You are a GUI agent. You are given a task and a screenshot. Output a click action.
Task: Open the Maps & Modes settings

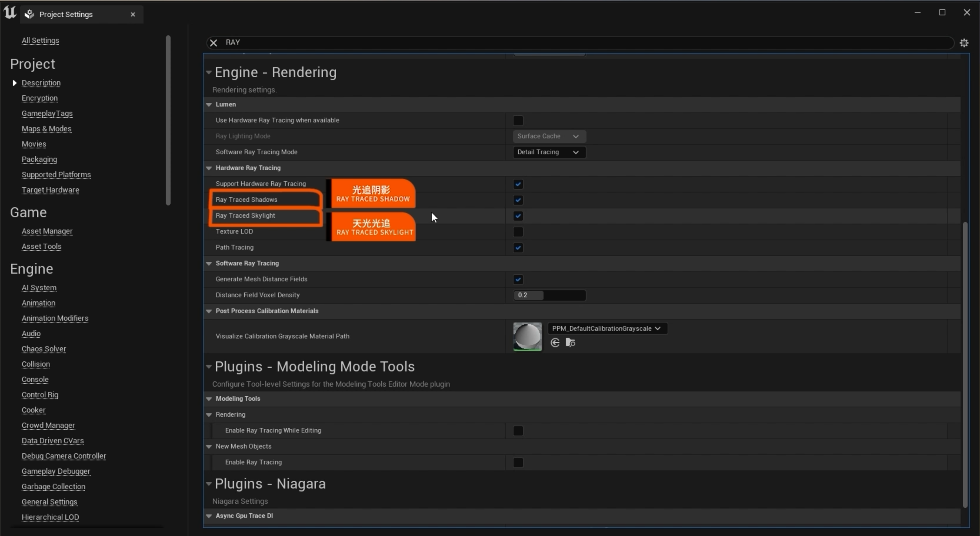tap(46, 129)
